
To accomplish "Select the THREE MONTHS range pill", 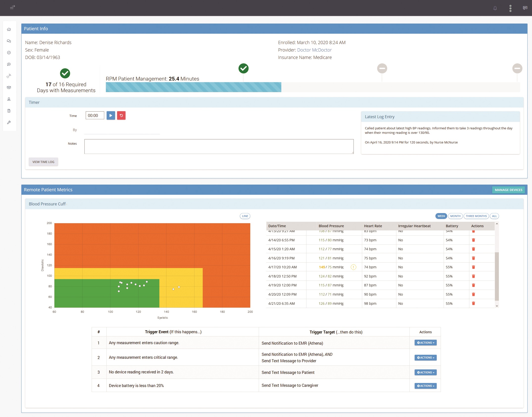I will tap(476, 216).
